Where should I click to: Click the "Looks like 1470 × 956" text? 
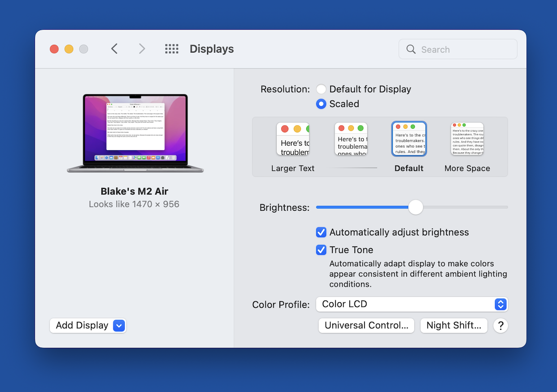pos(134,204)
